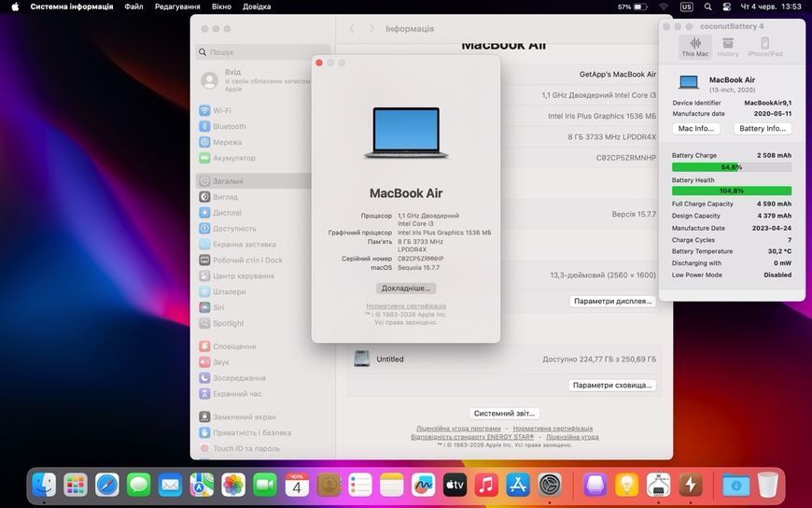
Task: Click Параметри сховища… button
Action: coord(612,385)
